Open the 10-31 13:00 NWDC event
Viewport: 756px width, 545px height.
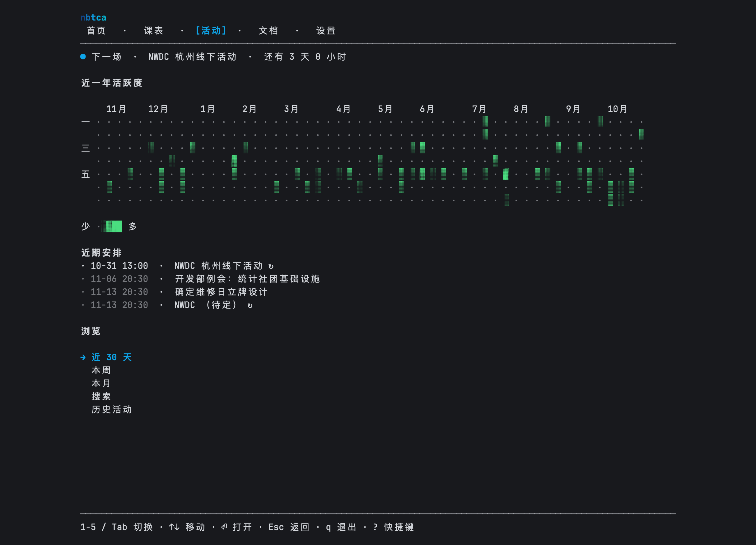[x=177, y=266]
